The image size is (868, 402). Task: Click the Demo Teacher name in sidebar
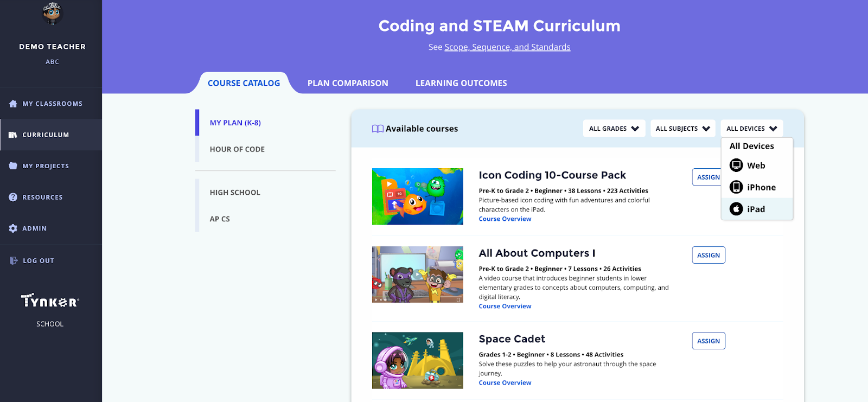click(52, 47)
